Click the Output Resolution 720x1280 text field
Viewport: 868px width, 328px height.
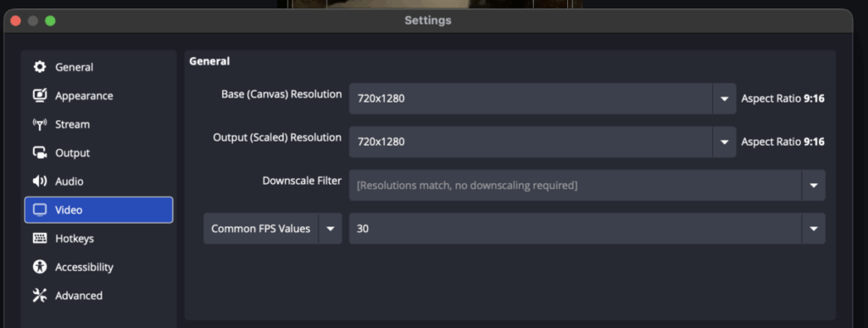(x=531, y=142)
